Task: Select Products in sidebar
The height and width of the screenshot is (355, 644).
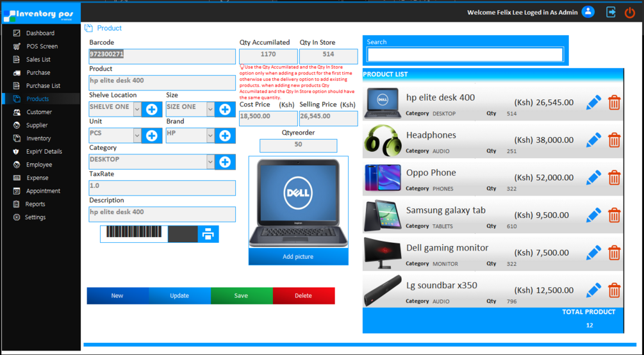Action: [40, 99]
